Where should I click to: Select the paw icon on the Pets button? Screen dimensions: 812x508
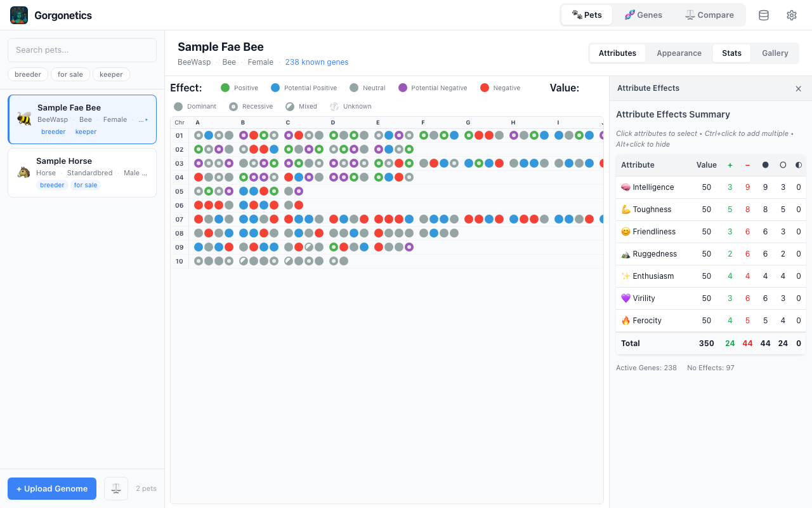tap(575, 15)
